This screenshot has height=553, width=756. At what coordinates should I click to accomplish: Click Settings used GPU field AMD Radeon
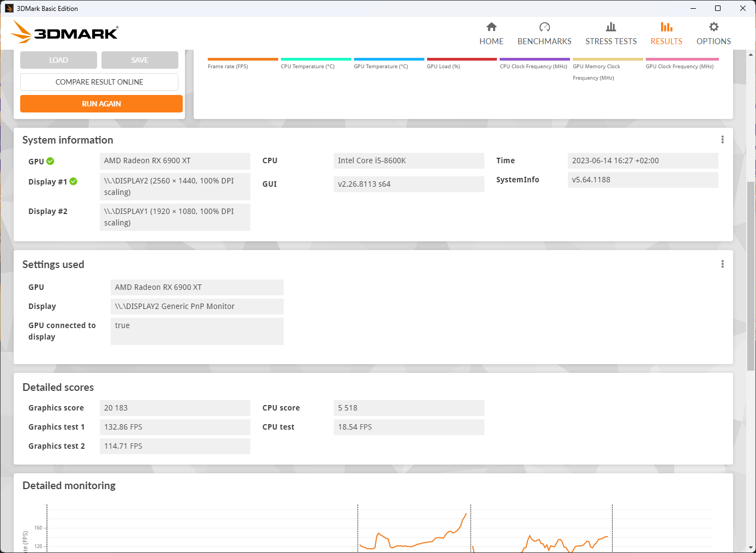197,287
